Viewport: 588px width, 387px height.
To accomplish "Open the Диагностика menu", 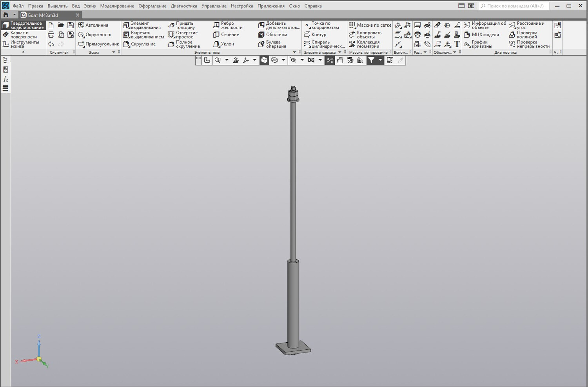I will pyautogui.click(x=184, y=6).
